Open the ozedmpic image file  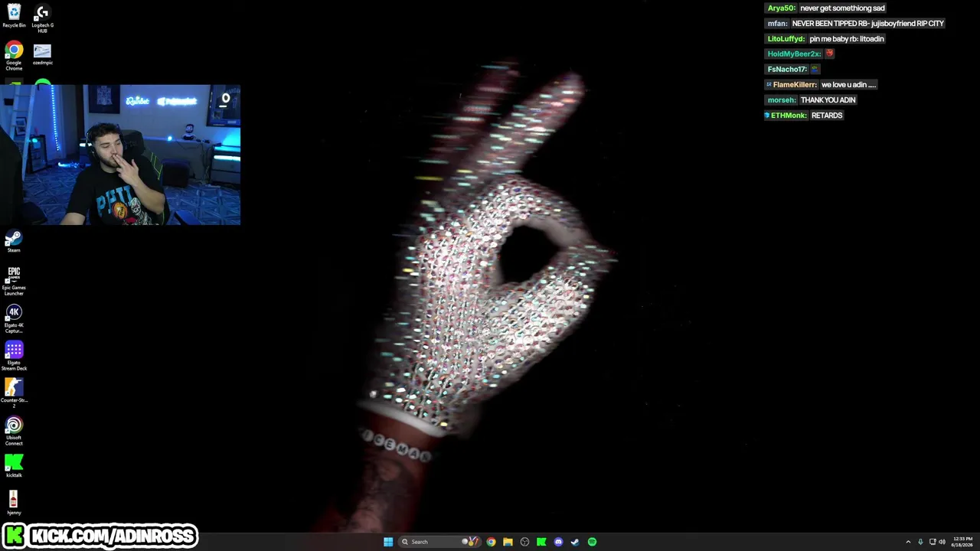coord(42,54)
